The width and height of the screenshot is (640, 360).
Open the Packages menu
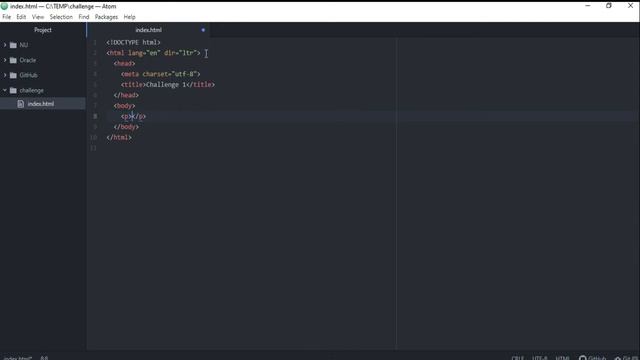pyautogui.click(x=106, y=17)
